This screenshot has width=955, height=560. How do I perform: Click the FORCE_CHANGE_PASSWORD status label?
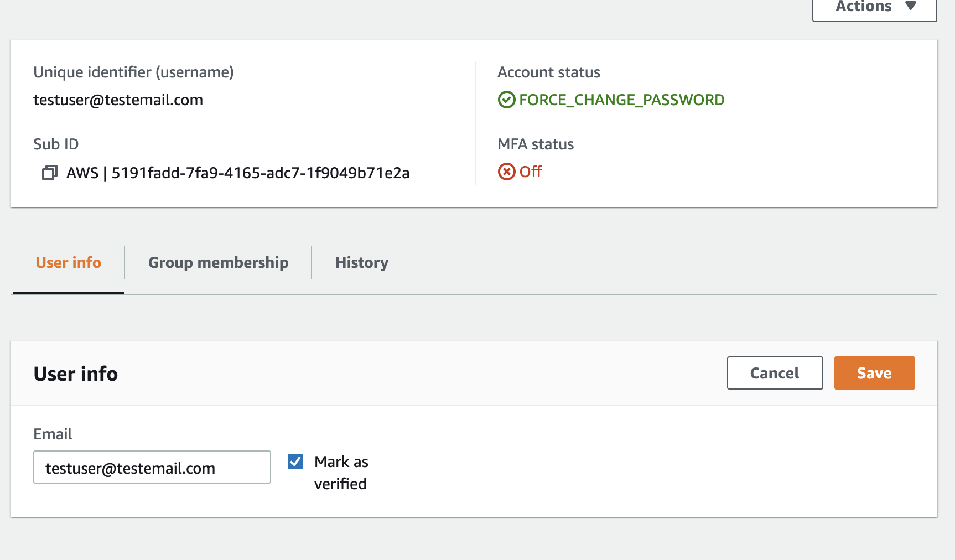[621, 100]
